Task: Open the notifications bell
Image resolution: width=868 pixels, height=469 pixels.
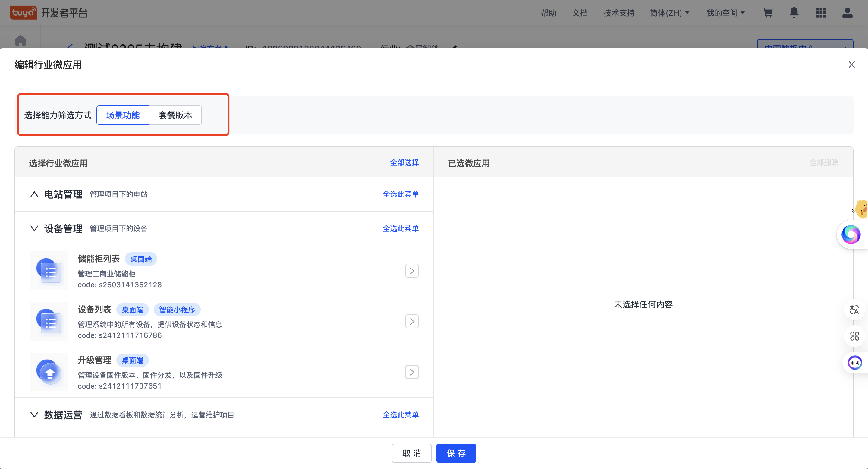Action: (794, 13)
